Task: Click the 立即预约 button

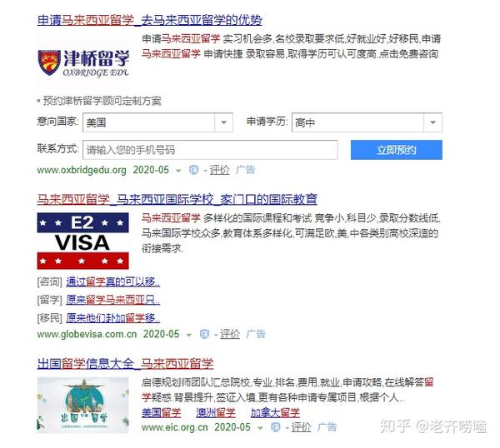Action: click(397, 150)
